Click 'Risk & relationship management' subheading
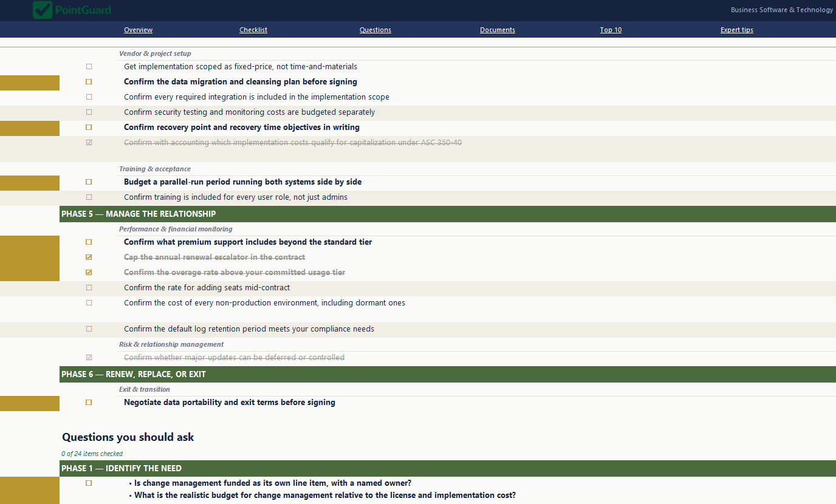This screenshot has width=836, height=504. pos(171,344)
